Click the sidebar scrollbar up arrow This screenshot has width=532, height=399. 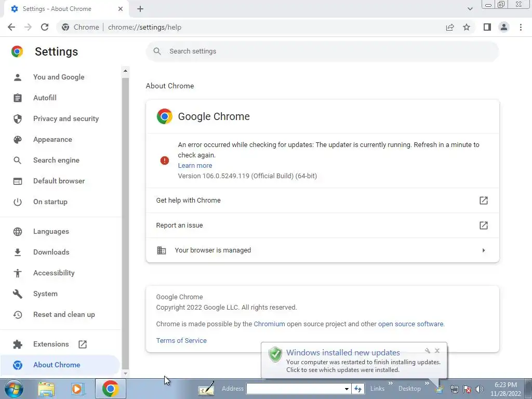[125, 71]
